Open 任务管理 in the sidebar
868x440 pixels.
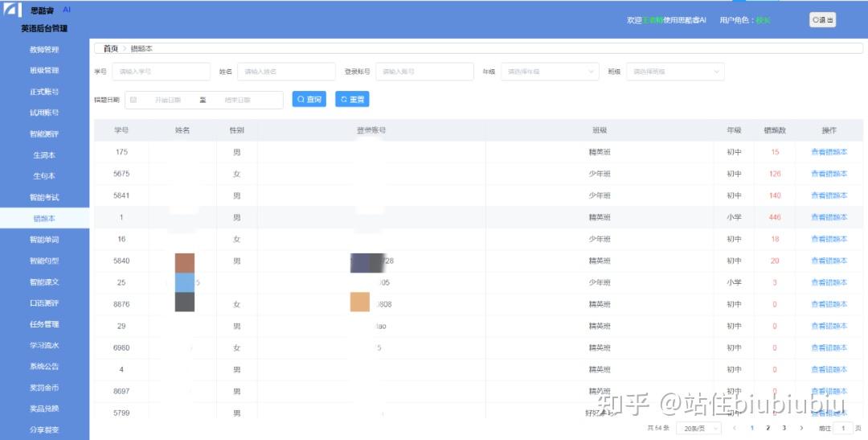click(x=44, y=324)
